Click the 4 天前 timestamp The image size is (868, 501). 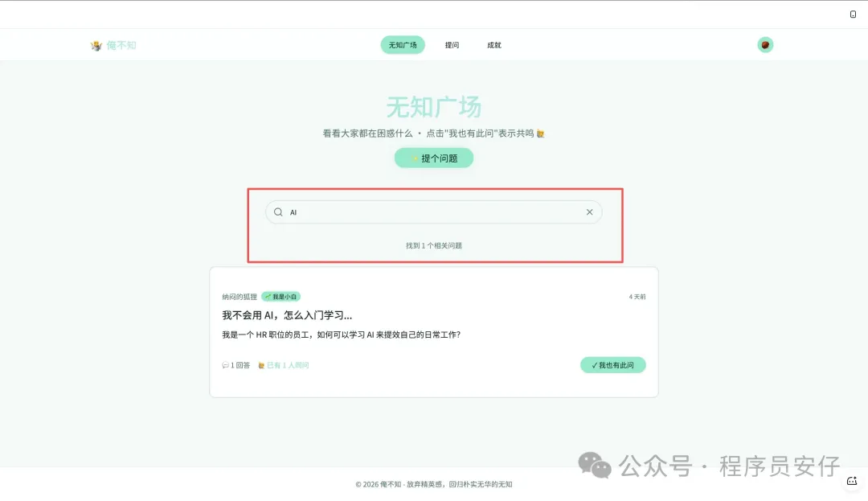point(637,297)
